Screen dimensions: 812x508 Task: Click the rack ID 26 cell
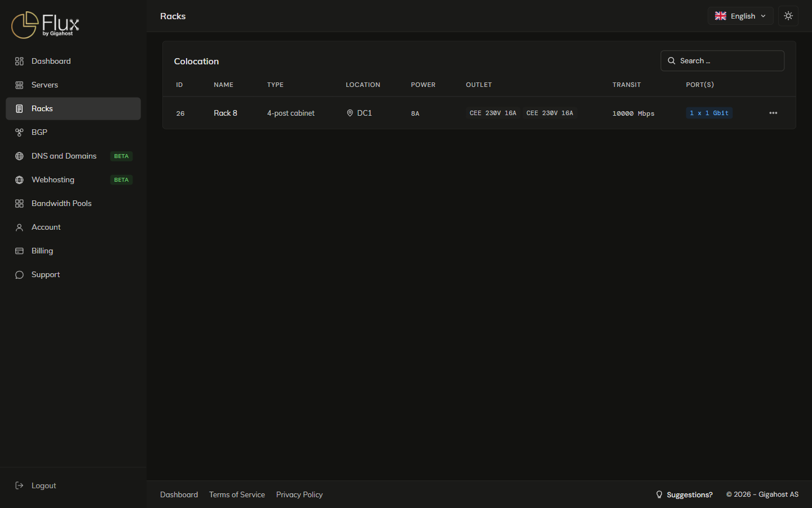[180, 113]
